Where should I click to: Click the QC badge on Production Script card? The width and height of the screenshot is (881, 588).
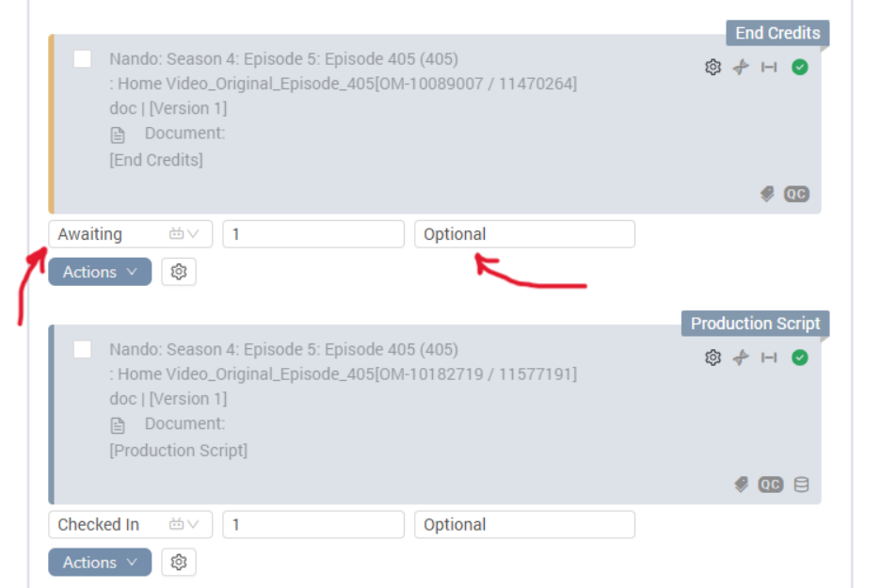pos(770,485)
